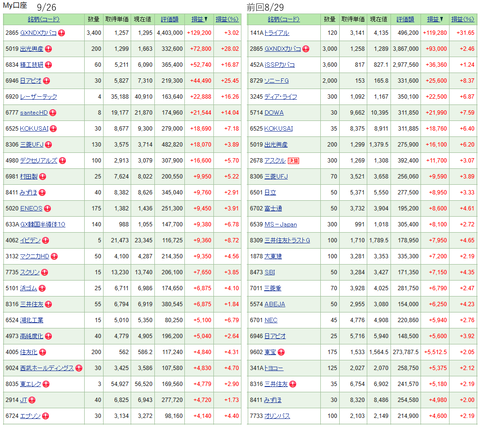Click the red icon beside 三菱UFJ in the 9/26 table
This screenshot has height=431, width=480.
pos(48,145)
